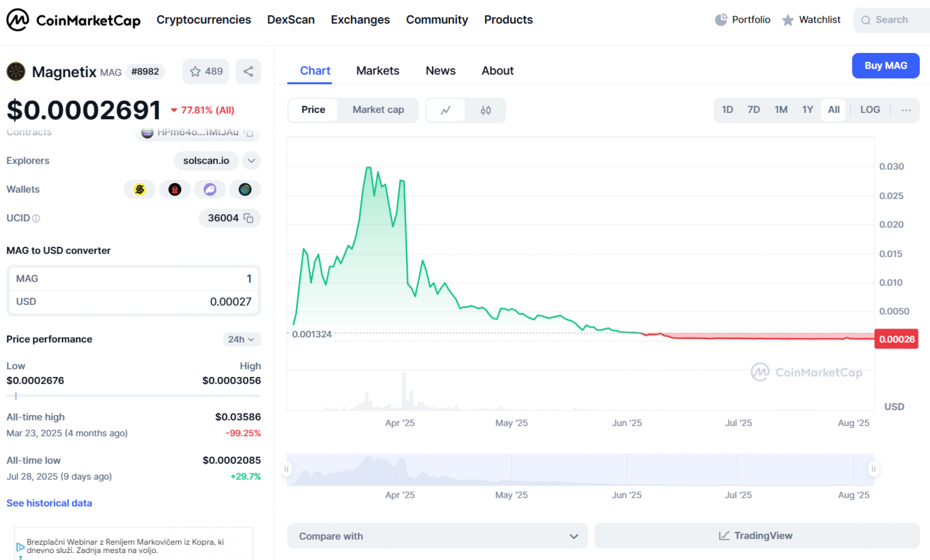Toggle LOG scale on chart
Screen dimensions: 930x560
870,110
